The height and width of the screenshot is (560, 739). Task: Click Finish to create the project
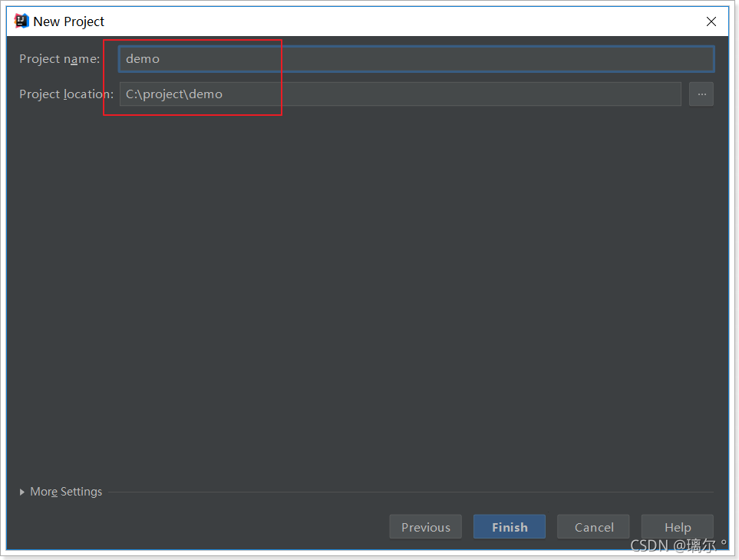click(x=510, y=527)
